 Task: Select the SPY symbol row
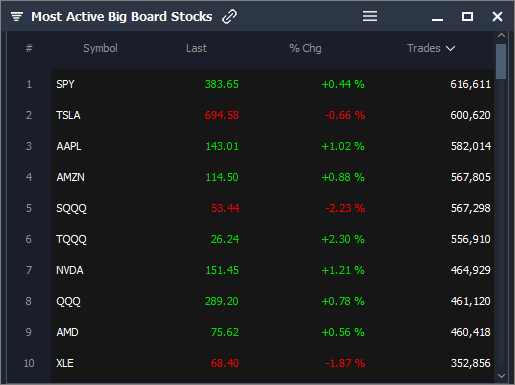272,84
